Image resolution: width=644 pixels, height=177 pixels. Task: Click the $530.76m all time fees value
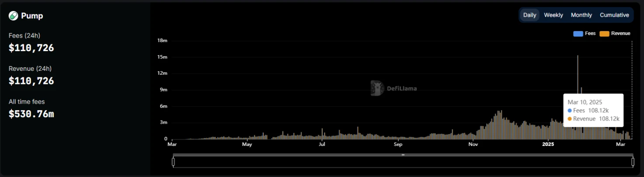click(31, 114)
